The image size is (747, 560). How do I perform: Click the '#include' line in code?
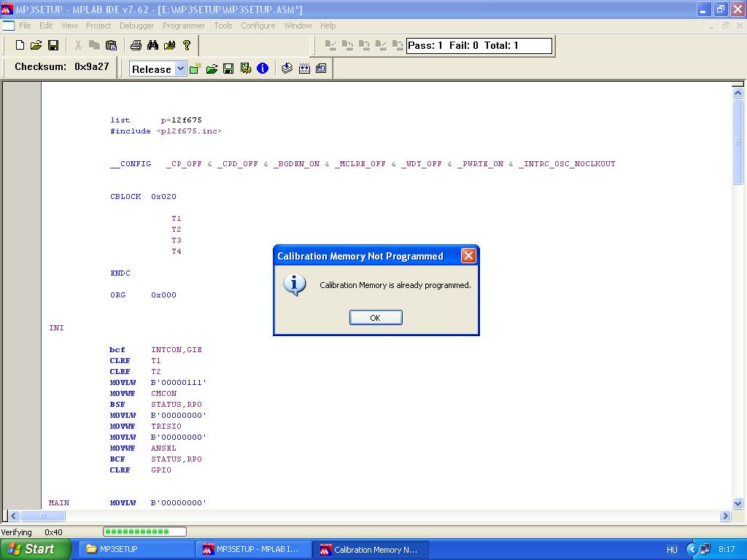pos(166,131)
